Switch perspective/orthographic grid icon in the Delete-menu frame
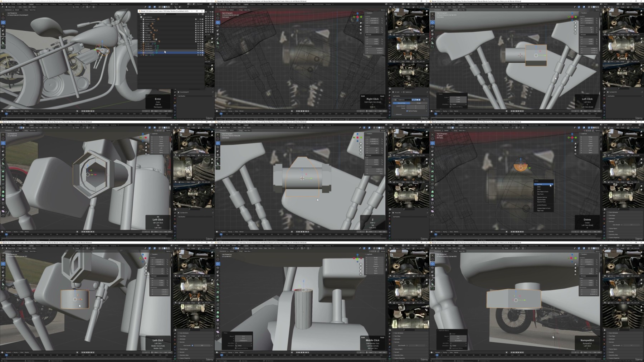644x362 pixels. tap(575, 153)
